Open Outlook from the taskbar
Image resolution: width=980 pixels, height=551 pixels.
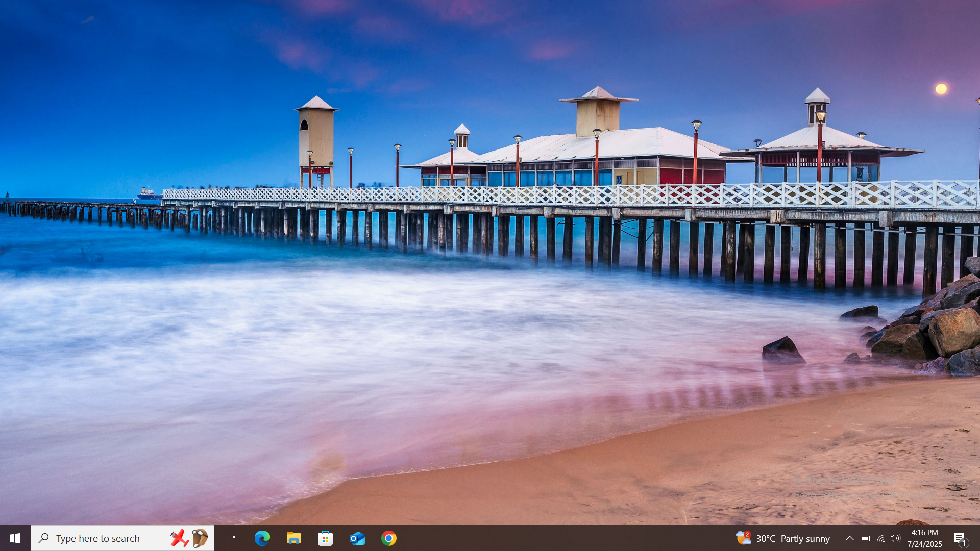pyautogui.click(x=357, y=538)
